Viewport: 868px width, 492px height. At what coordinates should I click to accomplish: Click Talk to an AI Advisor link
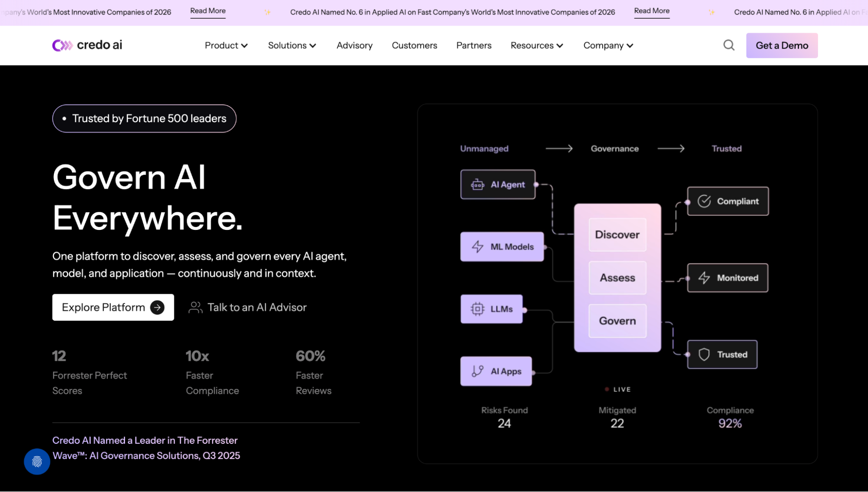pyautogui.click(x=248, y=308)
